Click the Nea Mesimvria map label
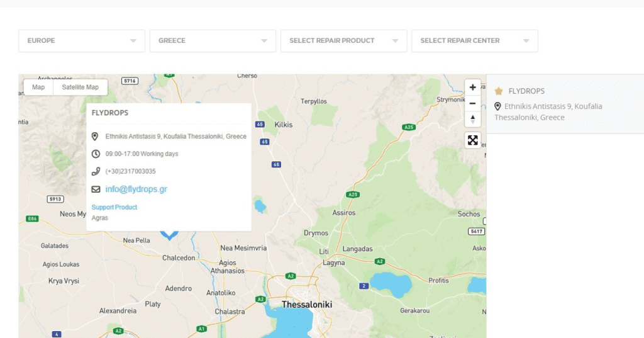This screenshot has width=644, height=338. (243, 248)
